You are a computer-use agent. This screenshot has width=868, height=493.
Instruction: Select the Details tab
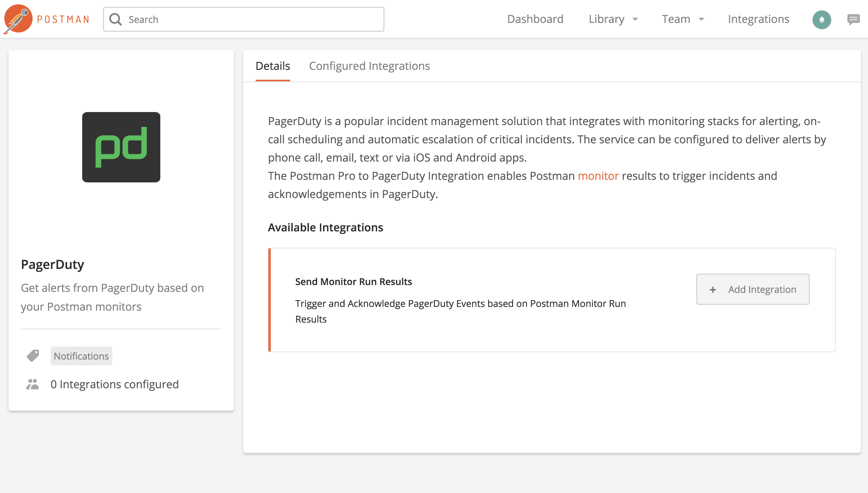coord(273,66)
